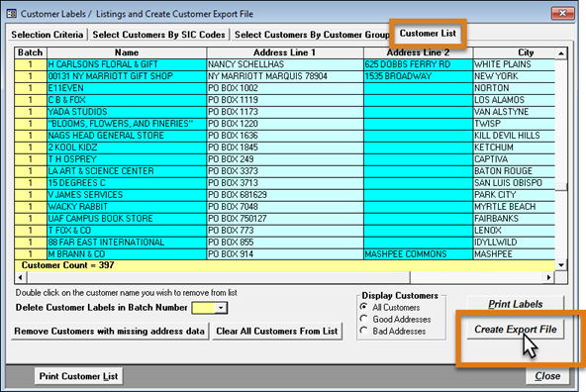Open the Batch Number dropdown
586x392 pixels.
point(221,308)
